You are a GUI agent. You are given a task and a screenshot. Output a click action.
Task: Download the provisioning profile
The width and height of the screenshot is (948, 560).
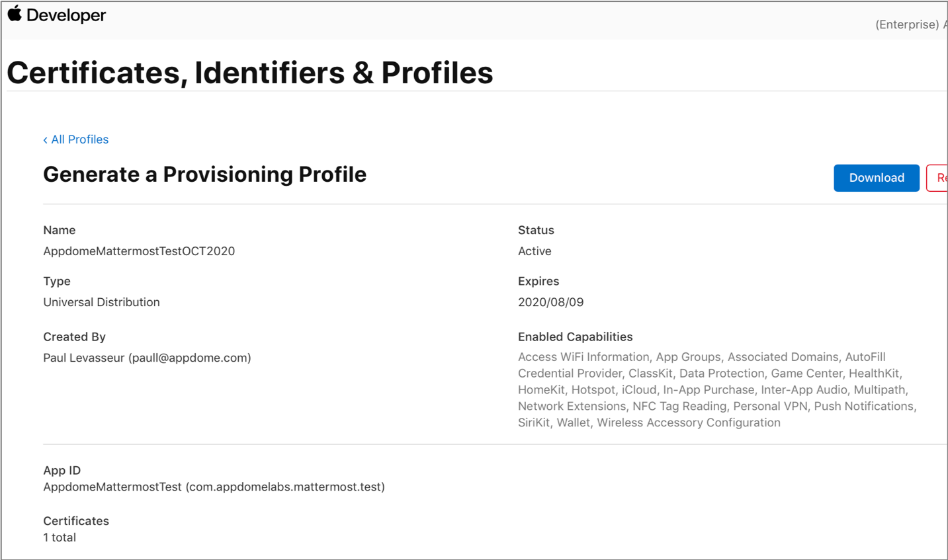[877, 178]
